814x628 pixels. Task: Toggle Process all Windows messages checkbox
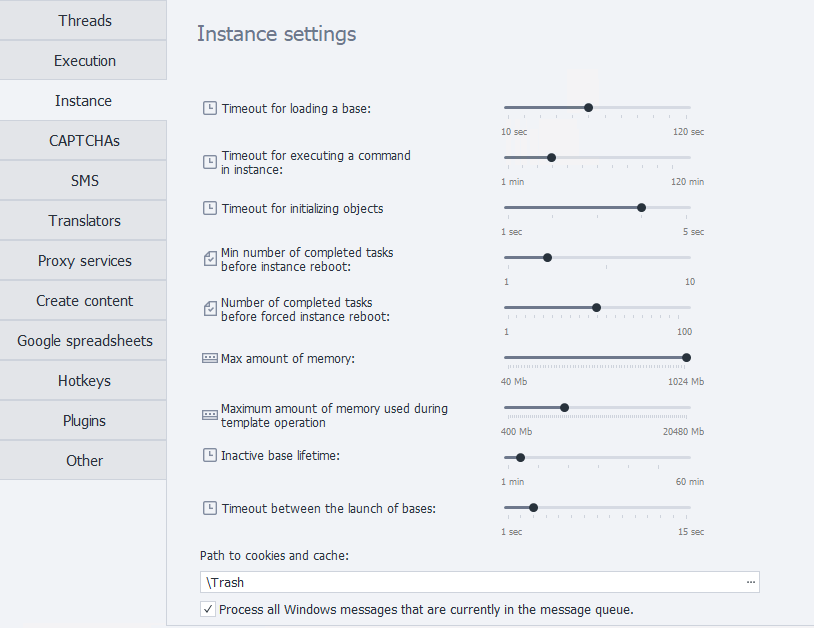pyautogui.click(x=208, y=609)
